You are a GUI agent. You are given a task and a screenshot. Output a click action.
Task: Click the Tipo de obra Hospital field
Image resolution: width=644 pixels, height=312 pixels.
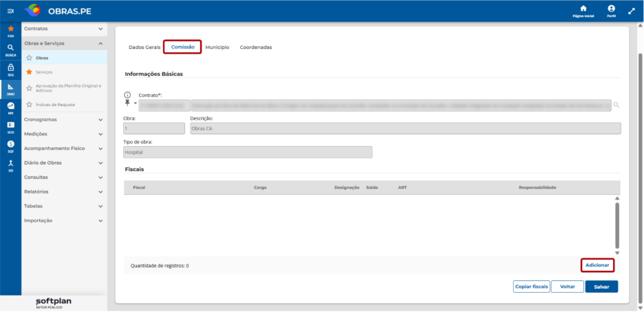[248, 152]
